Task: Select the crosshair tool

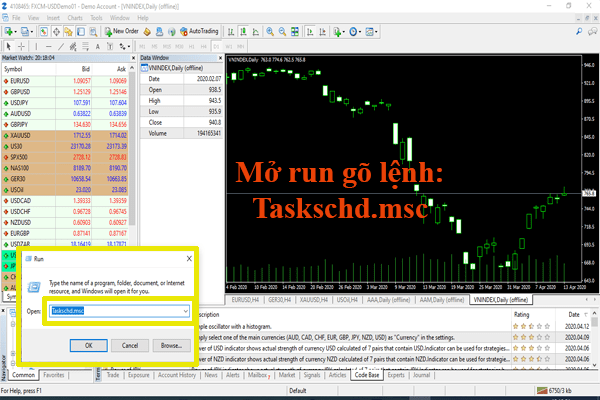Action: [x=21, y=47]
